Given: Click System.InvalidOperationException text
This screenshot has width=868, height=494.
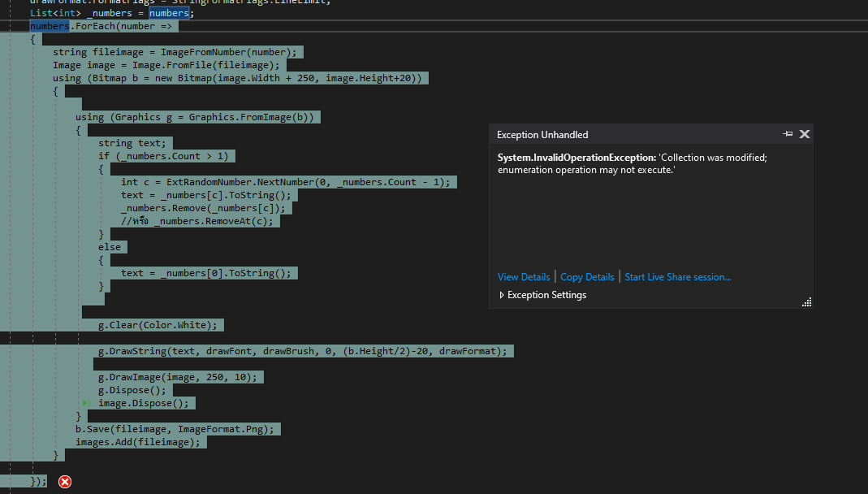Looking at the screenshot, I should tap(577, 158).
